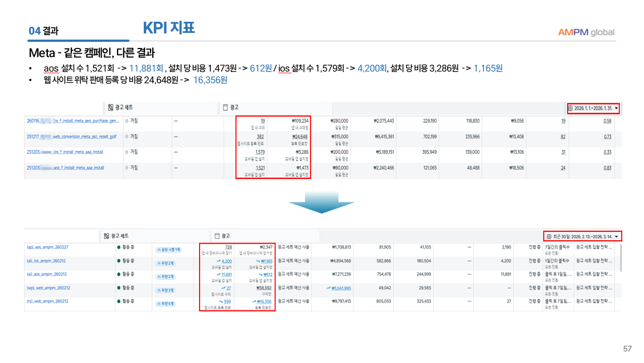The height and width of the screenshot is (363, 644).
Task: Click the trend arrow icon next to 4,200
Action: [219, 261]
